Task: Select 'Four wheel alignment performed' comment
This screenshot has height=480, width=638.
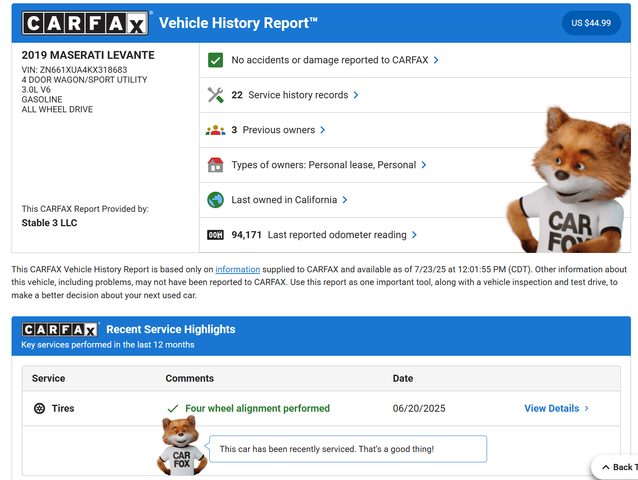Action: point(258,408)
